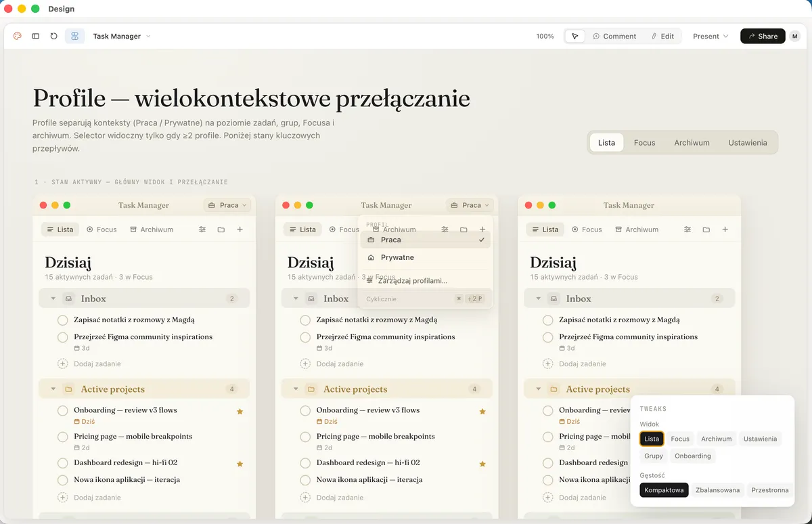The image size is (812, 524).
Task: Select Archiwum in Tweaks Widok options
Action: pyautogui.click(x=717, y=439)
